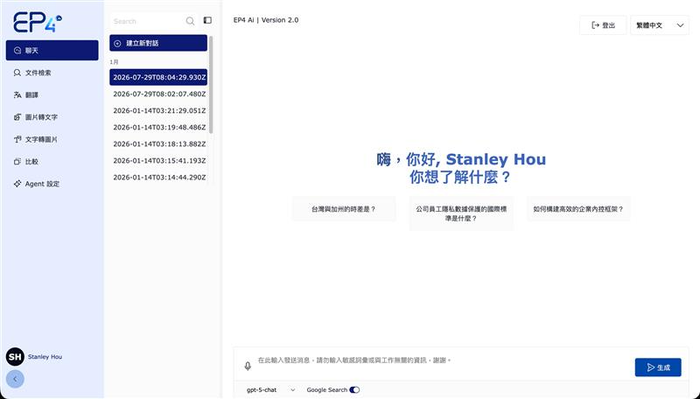Image resolution: width=700 pixels, height=399 pixels.
Task: Click the EP4 AI | Version 2.0 title
Action: pyautogui.click(x=266, y=20)
